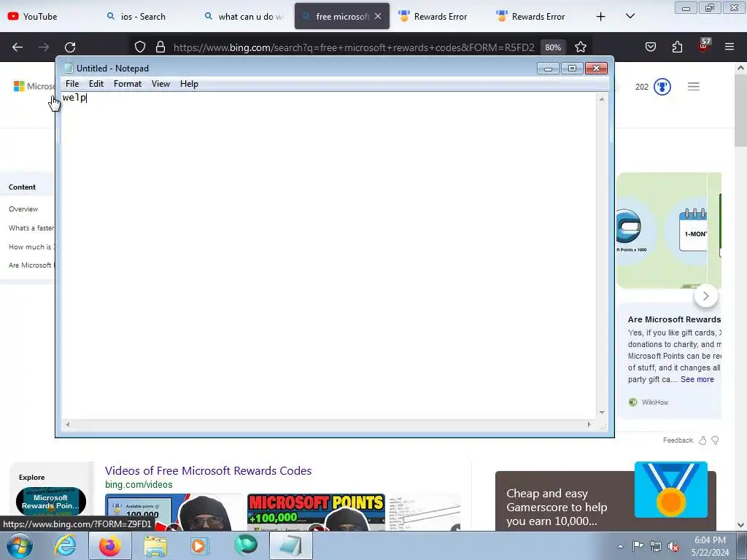Open the uBlock extension icon with 57 badge
This screenshot has width=747, height=560.
[x=704, y=46]
